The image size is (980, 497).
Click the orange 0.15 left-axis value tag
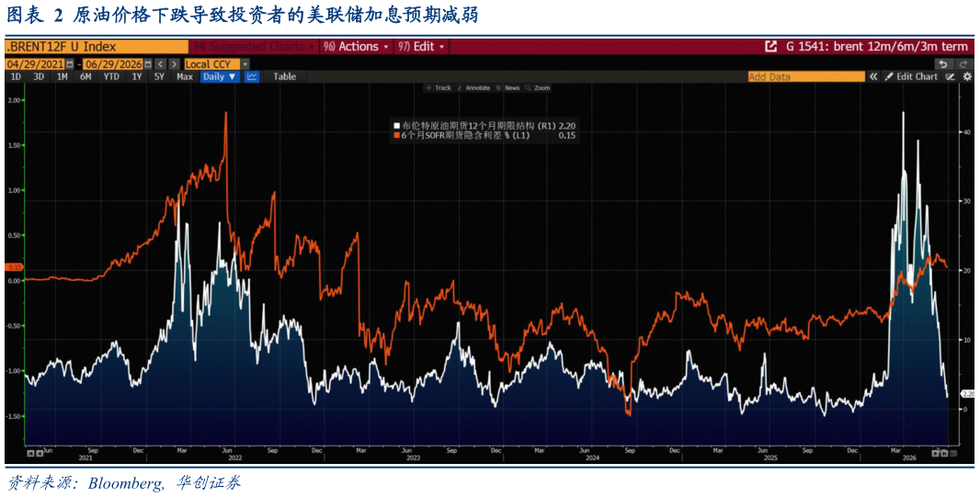[x=13, y=266]
